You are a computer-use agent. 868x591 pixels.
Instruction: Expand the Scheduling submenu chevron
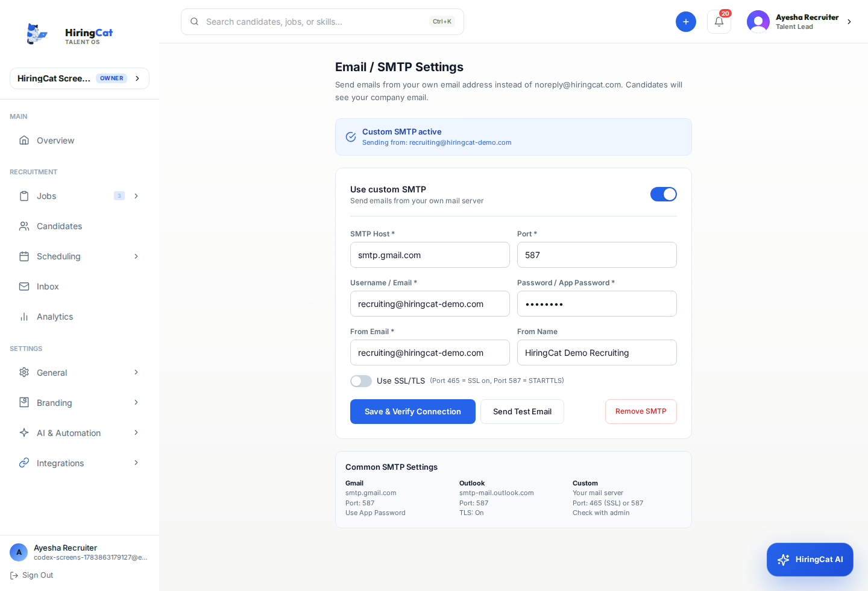click(x=136, y=256)
